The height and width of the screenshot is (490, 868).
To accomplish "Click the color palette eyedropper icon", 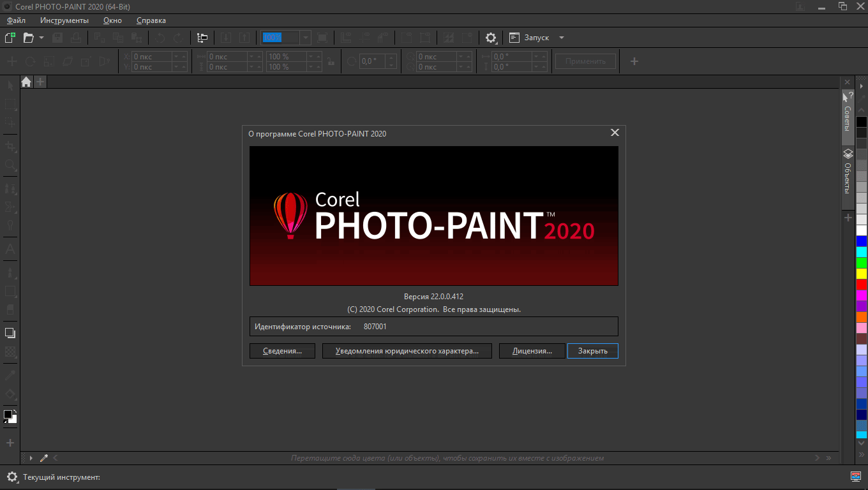I will click(x=862, y=99).
